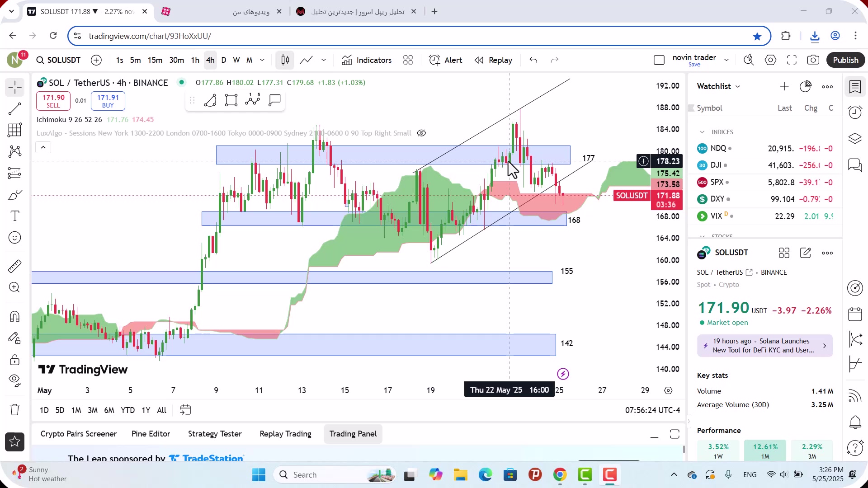The height and width of the screenshot is (488, 868).
Task: Select the weekly W timeframe
Action: [236, 60]
